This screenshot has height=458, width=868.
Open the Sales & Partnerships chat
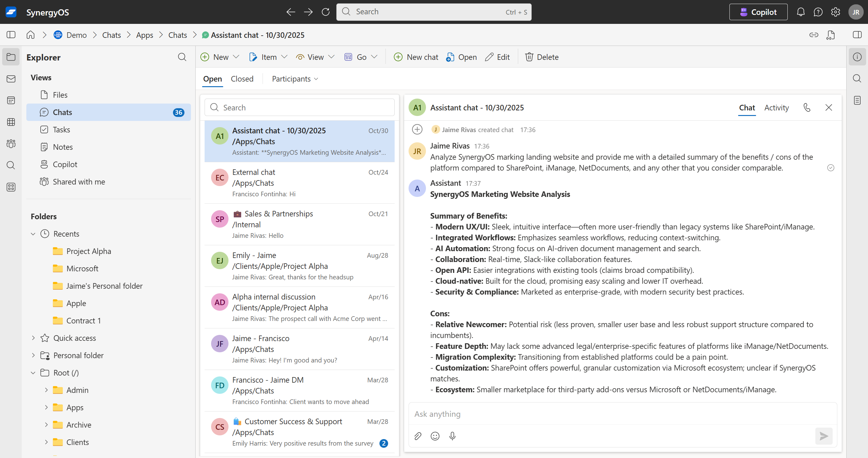click(299, 224)
